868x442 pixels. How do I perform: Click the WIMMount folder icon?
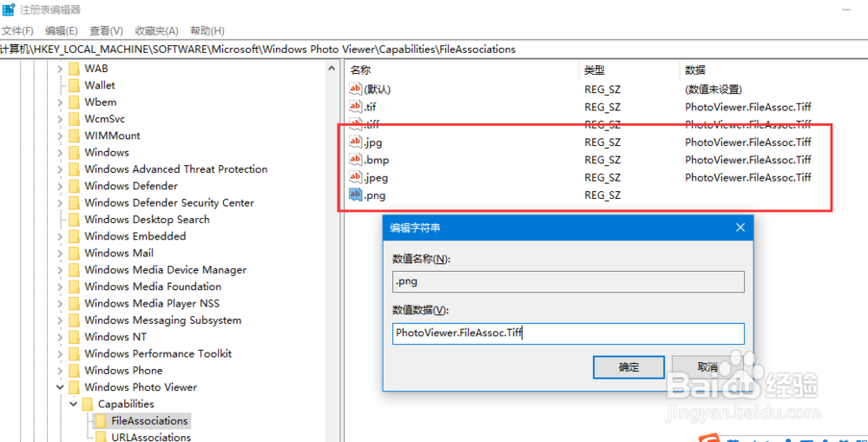tap(74, 135)
